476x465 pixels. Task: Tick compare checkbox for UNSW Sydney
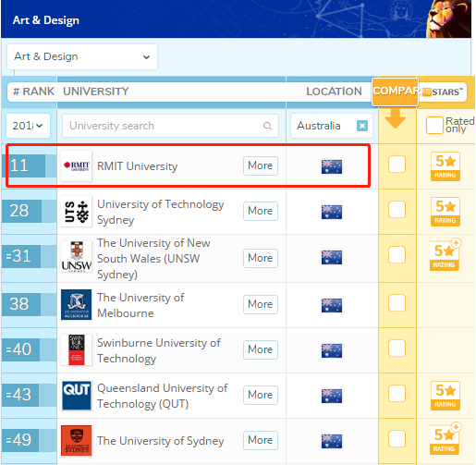tap(397, 254)
